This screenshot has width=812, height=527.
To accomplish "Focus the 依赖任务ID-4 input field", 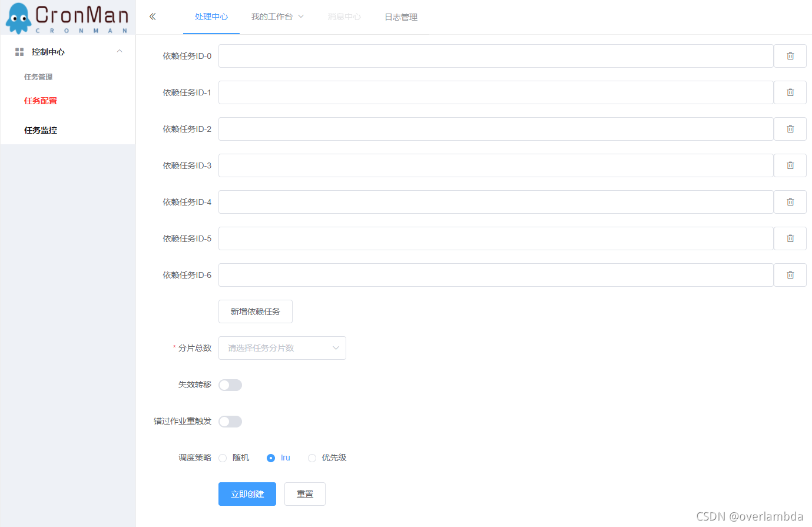I will (496, 202).
